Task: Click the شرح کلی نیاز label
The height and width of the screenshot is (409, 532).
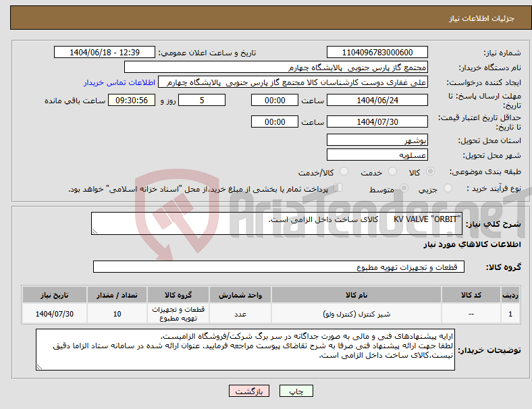Action: (x=494, y=224)
